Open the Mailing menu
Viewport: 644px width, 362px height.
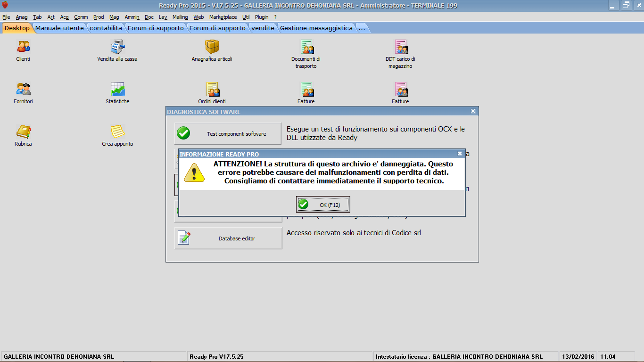pos(180,17)
